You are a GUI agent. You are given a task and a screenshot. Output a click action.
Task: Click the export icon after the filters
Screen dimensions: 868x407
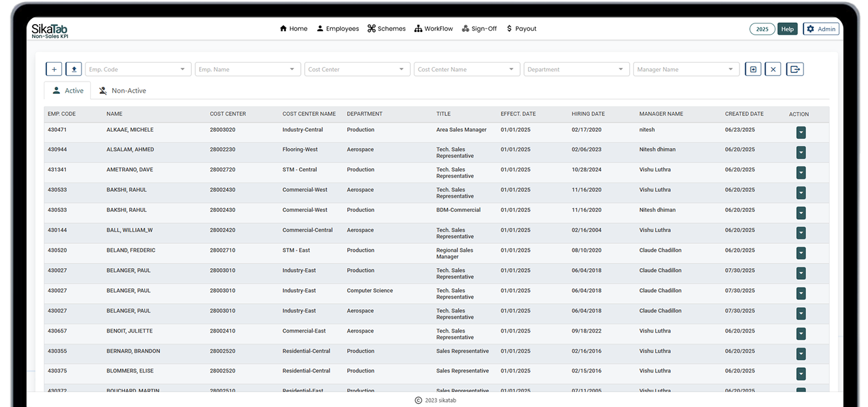795,69
